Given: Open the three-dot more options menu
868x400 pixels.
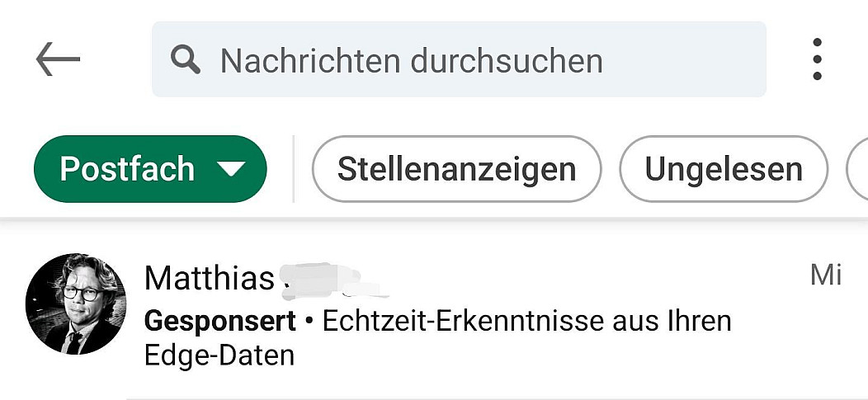Looking at the screenshot, I should pyautogui.click(x=817, y=59).
